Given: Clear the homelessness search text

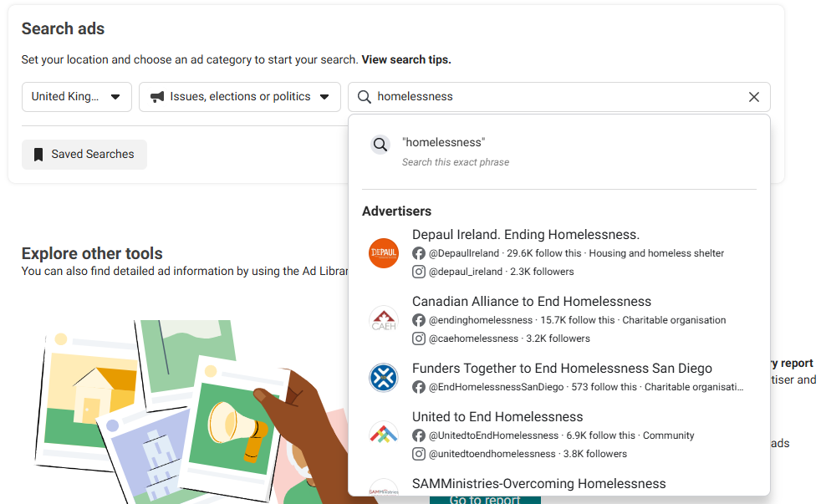Looking at the screenshot, I should click(753, 97).
